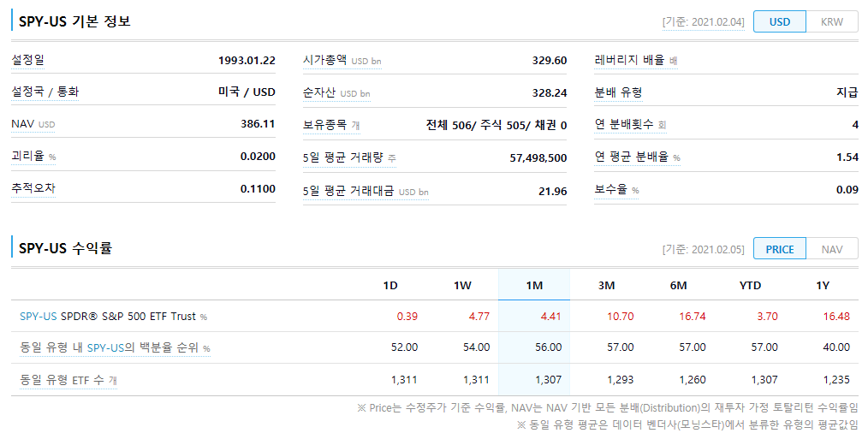Click the 기준 2021.02.04 date label
The image size is (868, 445).
(703, 22)
